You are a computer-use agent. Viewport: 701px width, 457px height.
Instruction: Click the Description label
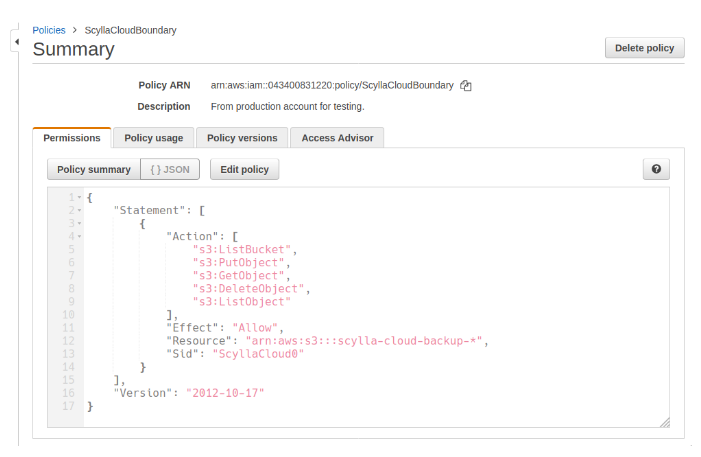[x=164, y=107]
